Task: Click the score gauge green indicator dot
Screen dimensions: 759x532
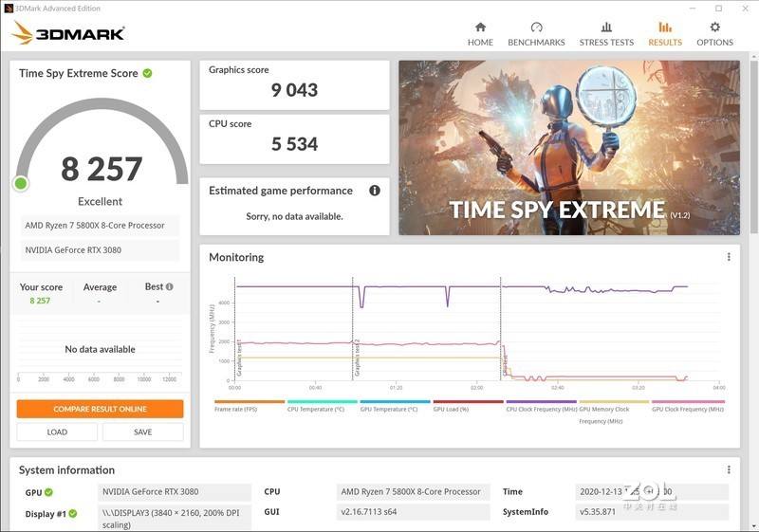Action: [21, 183]
